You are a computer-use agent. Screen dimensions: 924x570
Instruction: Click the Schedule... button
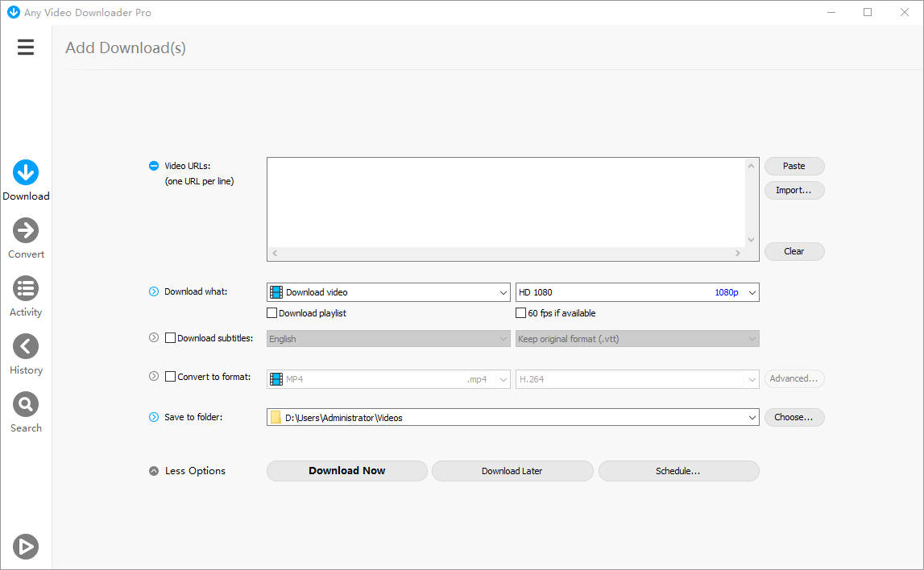678,471
